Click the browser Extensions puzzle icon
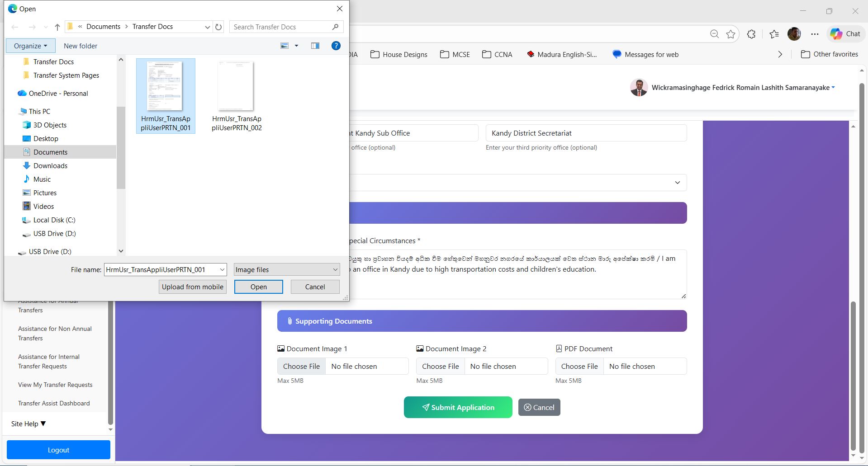868x466 pixels. [x=751, y=34]
